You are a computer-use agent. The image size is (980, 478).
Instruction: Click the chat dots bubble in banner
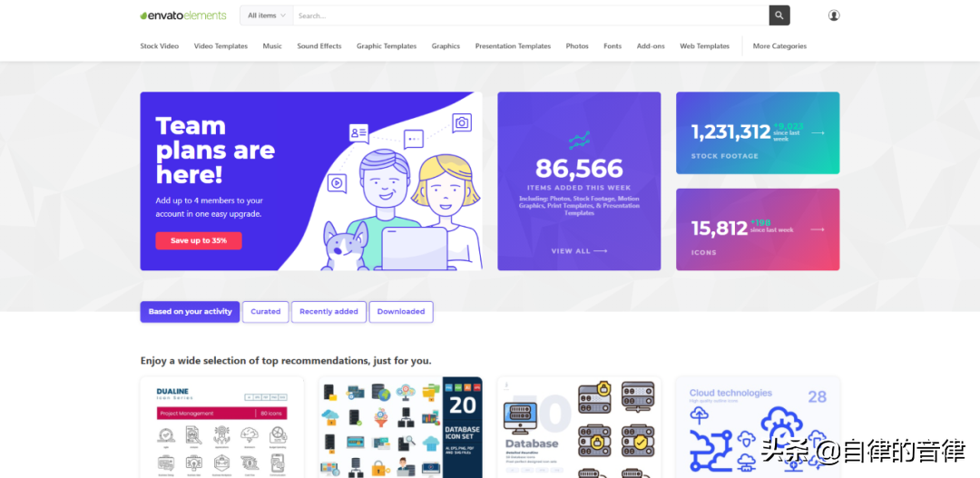coord(414,139)
